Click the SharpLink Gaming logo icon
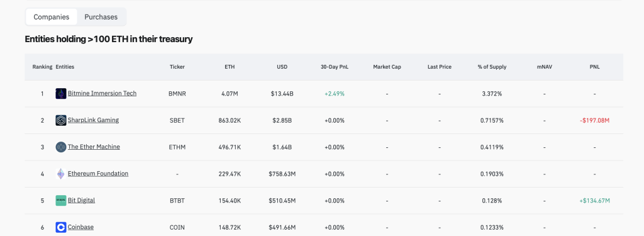 (61, 120)
